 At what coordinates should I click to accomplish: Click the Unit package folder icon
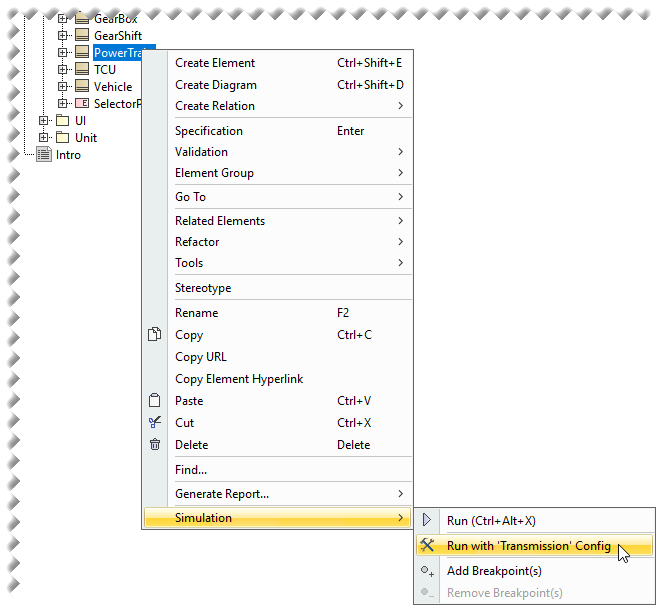click(x=63, y=137)
